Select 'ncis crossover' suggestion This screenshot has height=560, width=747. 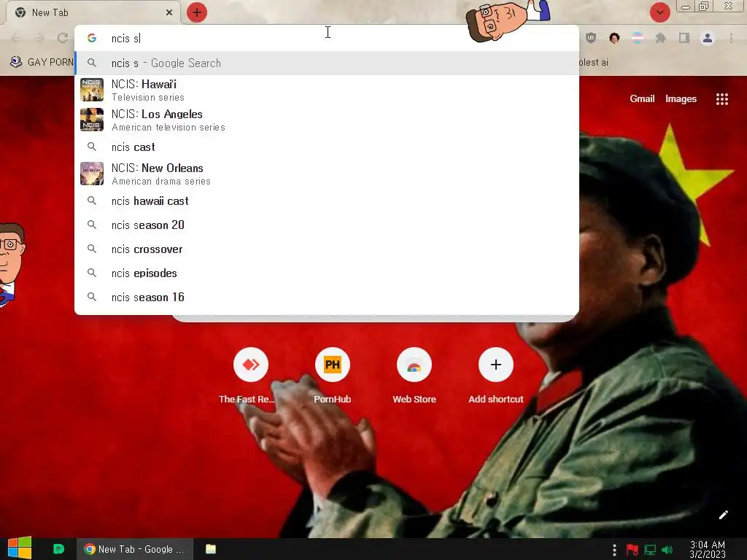[327, 249]
